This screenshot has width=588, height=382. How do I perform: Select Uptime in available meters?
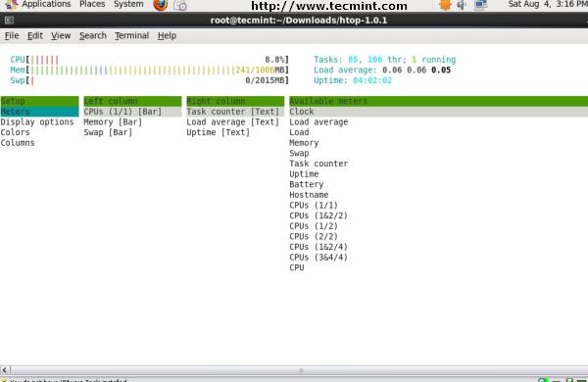(x=304, y=174)
